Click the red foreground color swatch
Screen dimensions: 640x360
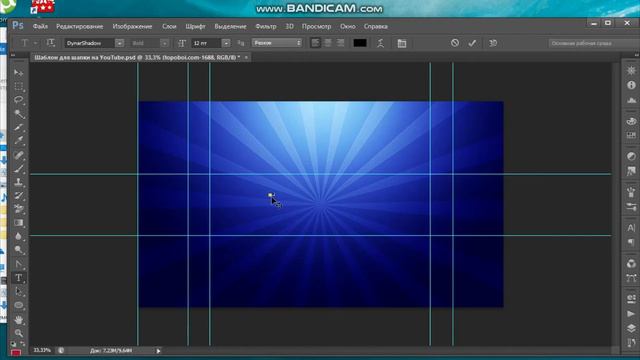16,353
